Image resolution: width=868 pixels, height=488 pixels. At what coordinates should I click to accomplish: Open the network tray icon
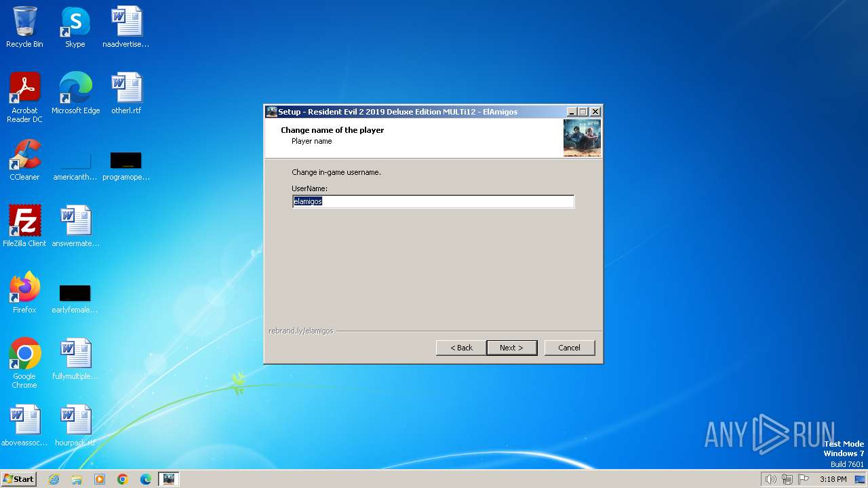click(787, 479)
